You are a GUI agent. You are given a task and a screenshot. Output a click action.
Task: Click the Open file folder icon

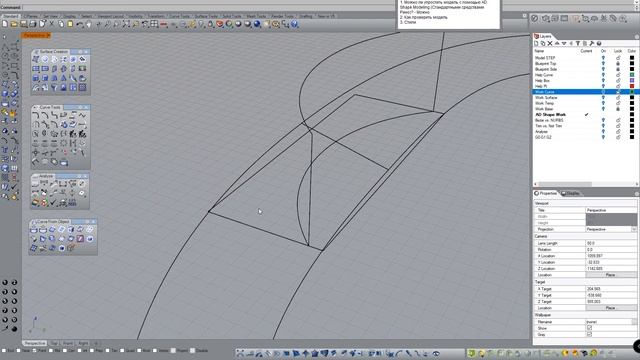[x=14, y=24]
